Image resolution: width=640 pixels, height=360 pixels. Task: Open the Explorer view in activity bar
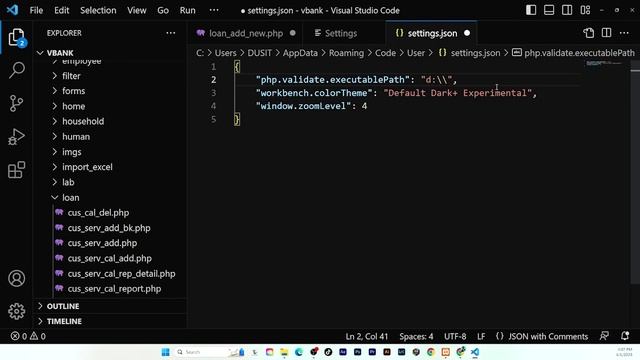click(17, 38)
